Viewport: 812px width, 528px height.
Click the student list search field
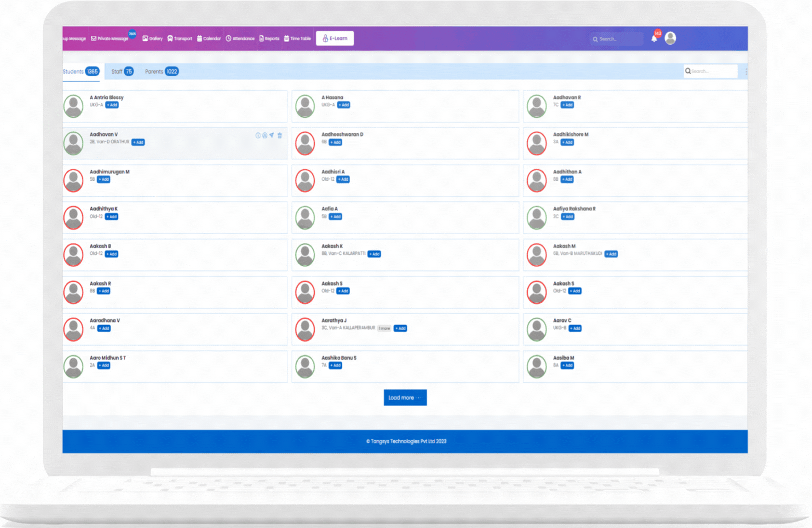click(712, 72)
